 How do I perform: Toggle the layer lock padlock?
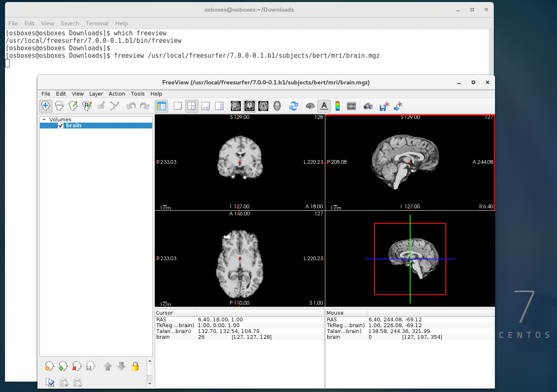135,366
